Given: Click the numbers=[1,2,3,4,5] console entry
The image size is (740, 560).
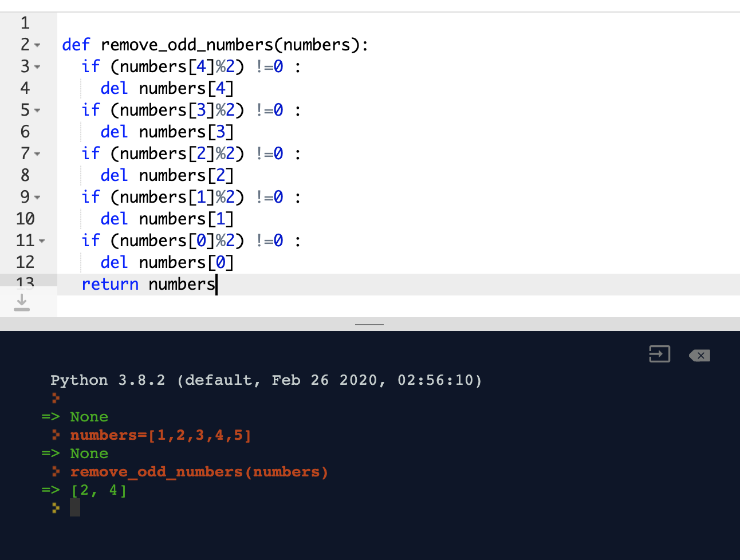Looking at the screenshot, I should [x=160, y=435].
